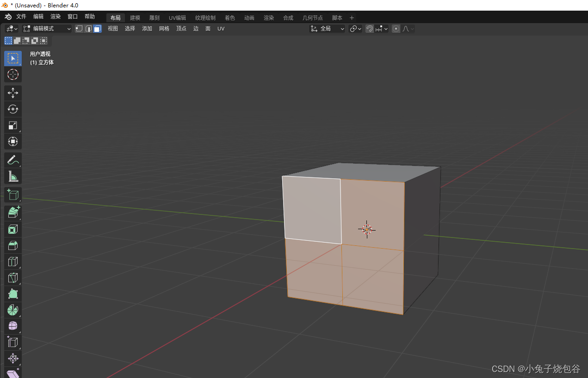The image size is (588, 378).
Task: Select the Inset Faces tool
Action: [x=13, y=229]
